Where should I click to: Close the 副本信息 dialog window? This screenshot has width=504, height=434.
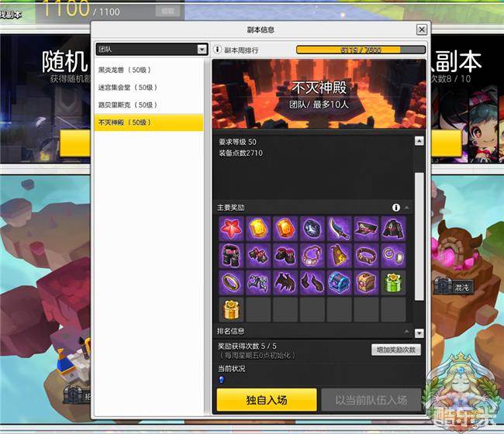421,29
